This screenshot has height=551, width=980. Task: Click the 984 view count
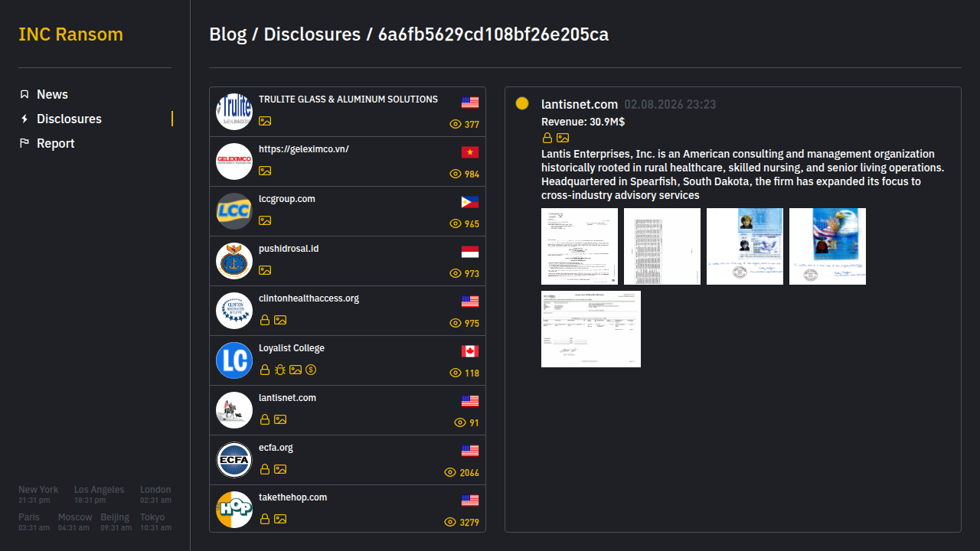472,174
